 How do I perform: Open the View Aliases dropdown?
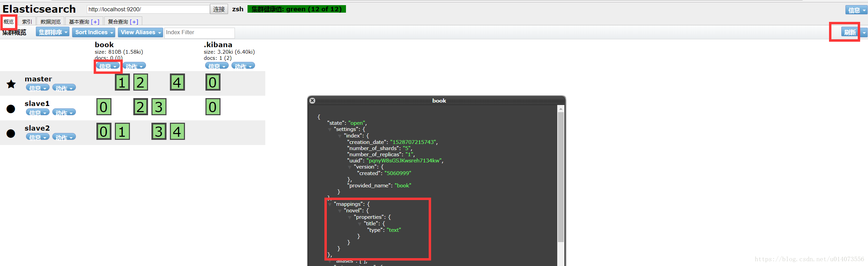[x=141, y=32]
